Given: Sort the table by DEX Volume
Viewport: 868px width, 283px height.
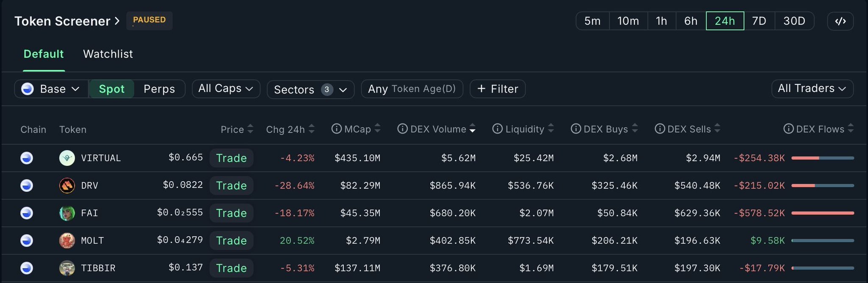Looking at the screenshot, I should coord(438,129).
